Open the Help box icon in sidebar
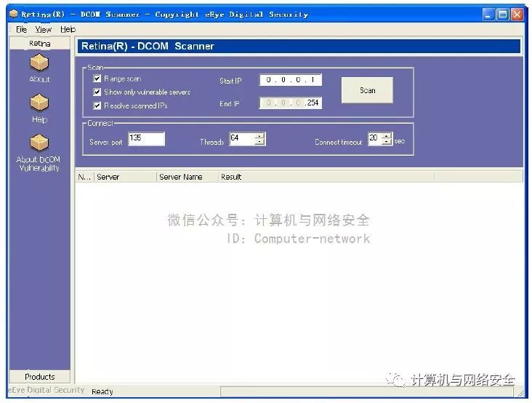The image size is (532, 403). [39, 103]
